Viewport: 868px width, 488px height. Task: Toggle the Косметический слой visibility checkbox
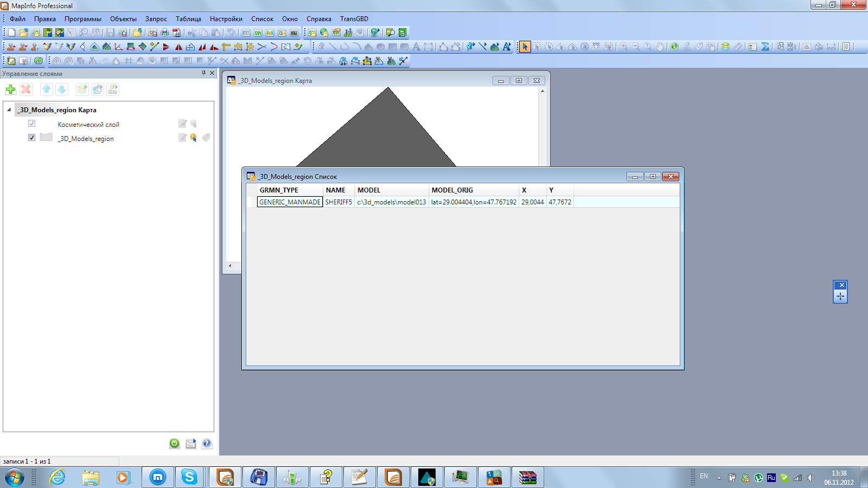coord(31,124)
